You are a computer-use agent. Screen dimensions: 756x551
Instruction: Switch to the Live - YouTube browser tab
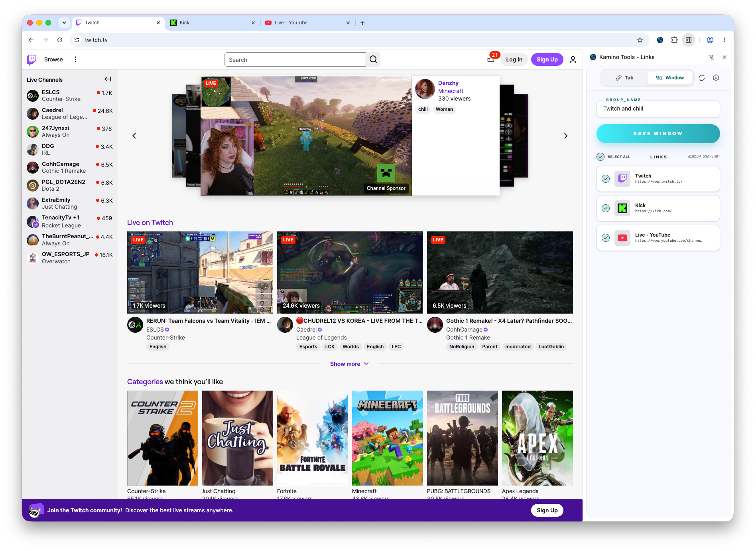(307, 23)
